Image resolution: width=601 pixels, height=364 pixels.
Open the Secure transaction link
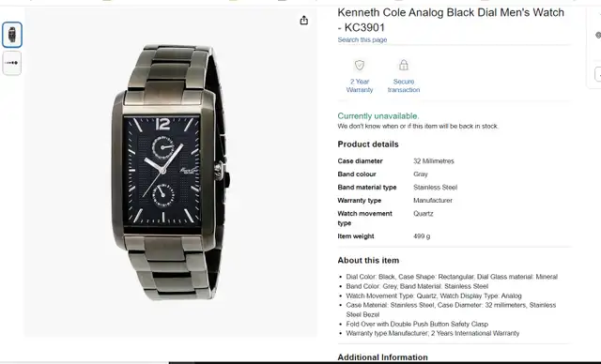(403, 85)
